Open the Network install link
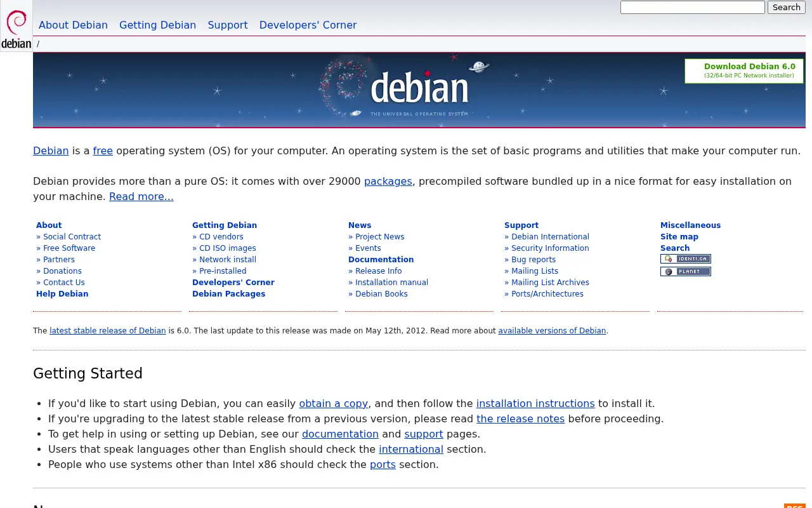The image size is (812, 508). pos(228,260)
